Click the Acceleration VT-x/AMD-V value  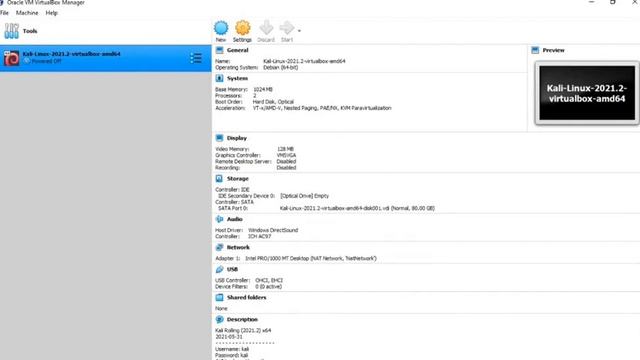point(322,108)
